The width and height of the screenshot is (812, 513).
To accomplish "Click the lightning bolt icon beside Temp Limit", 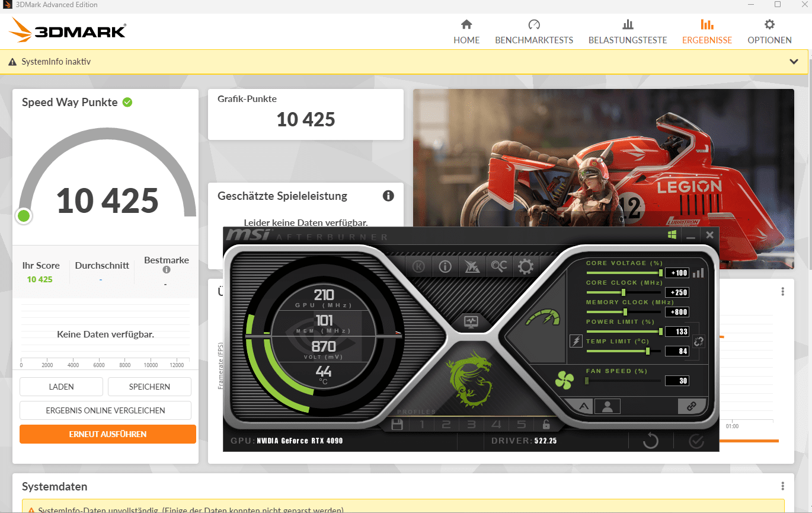I will coord(576,341).
